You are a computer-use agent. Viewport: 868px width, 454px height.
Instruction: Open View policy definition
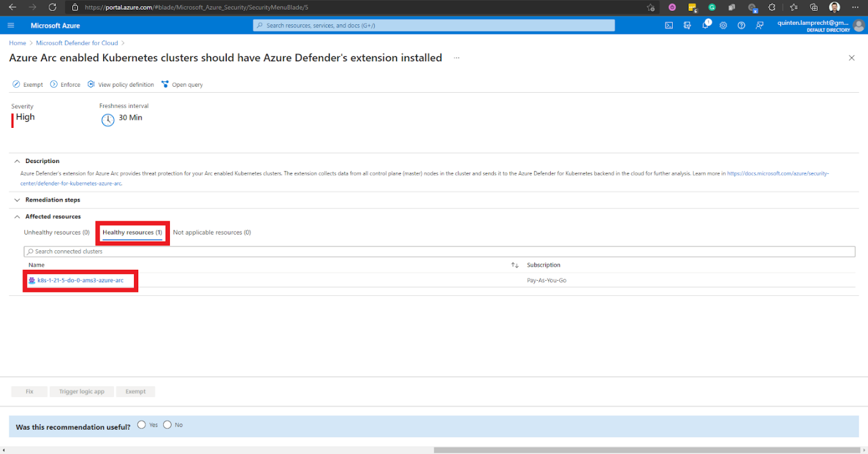(121, 84)
